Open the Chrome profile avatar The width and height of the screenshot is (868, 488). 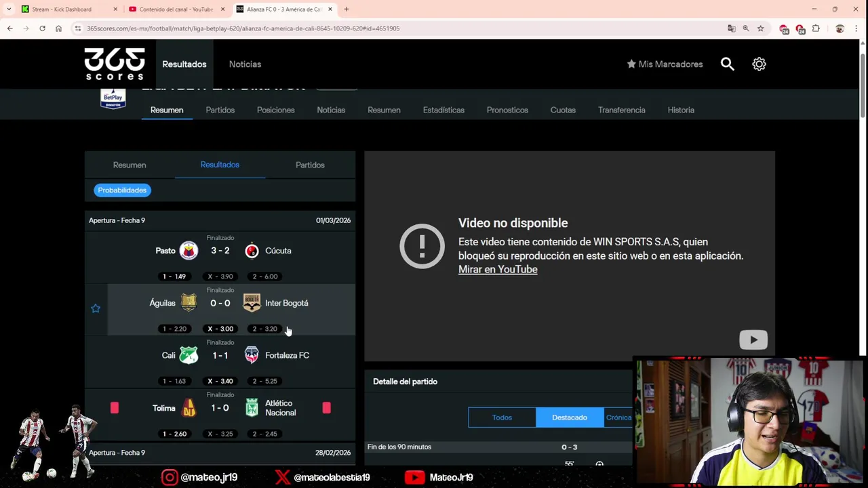click(x=840, y=28)
